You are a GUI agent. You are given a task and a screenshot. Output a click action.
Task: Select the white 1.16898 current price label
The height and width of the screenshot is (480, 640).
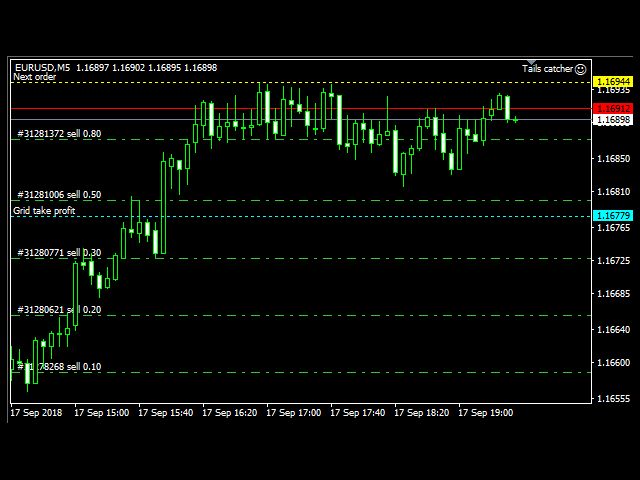[x=613, y=120]
